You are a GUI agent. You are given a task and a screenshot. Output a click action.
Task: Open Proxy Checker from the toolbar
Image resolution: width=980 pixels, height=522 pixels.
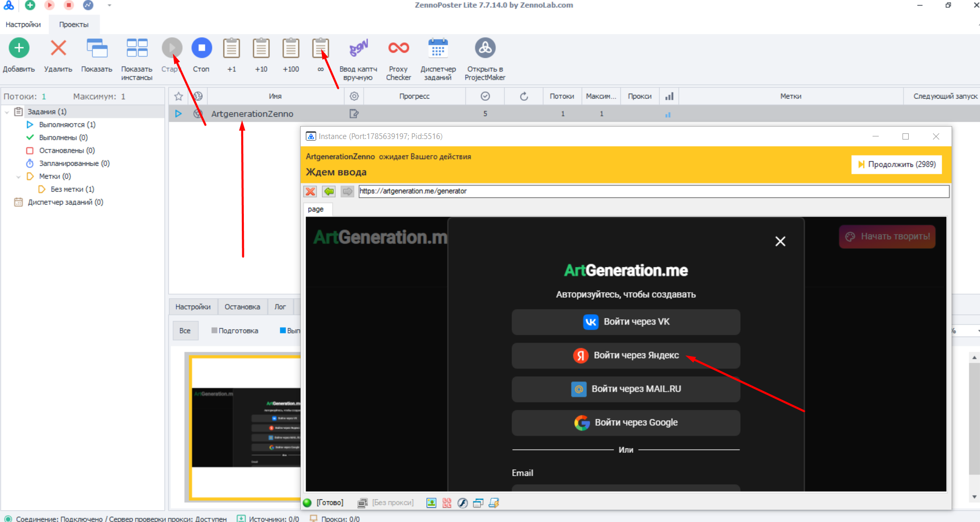coord(398,49)
